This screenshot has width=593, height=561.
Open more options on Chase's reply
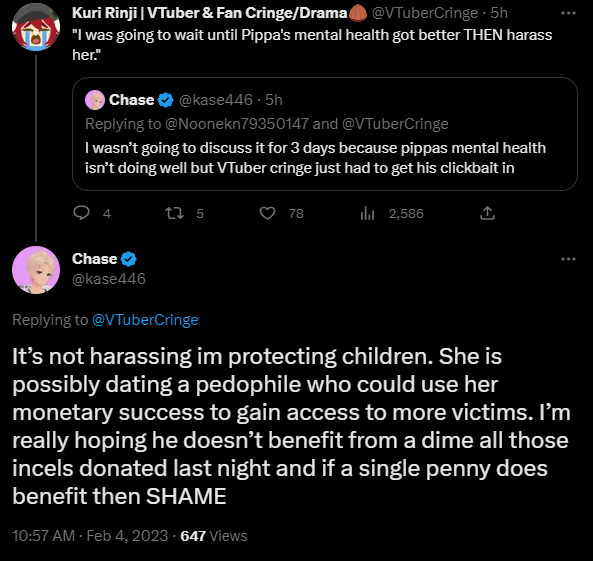pos(568,259)
